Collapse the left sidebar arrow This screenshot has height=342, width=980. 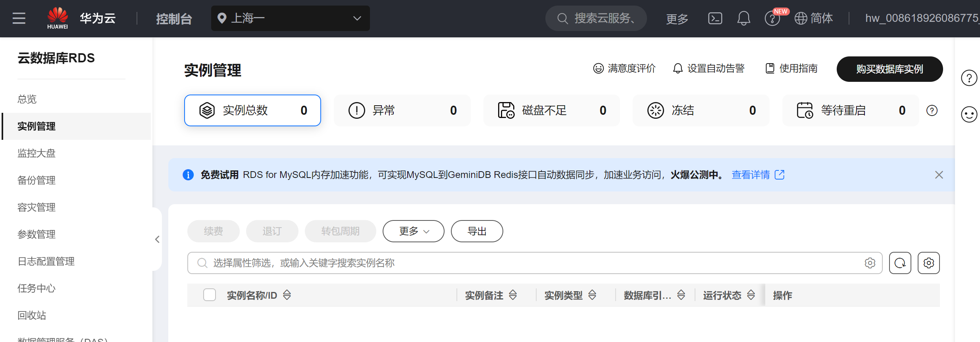coord(157,239)
